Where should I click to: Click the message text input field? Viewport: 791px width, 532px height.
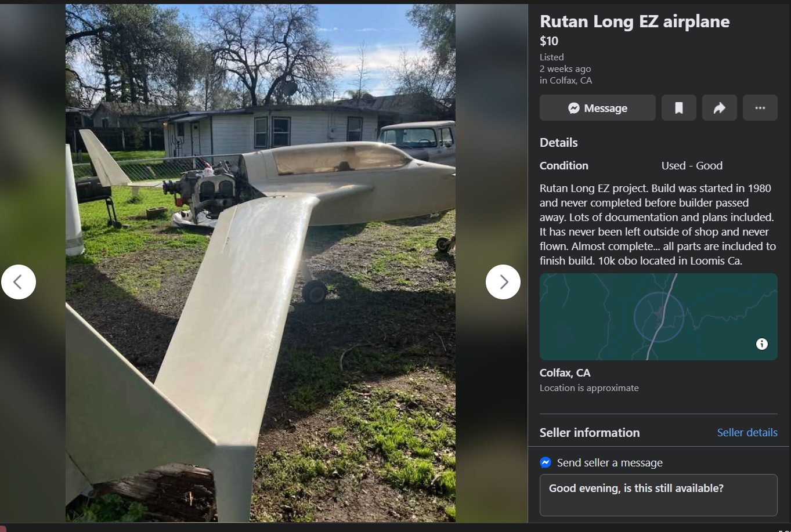click(659, 495)
